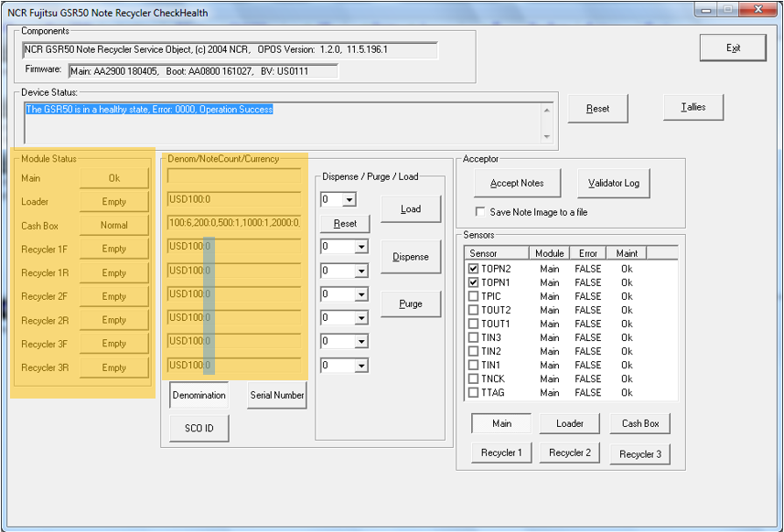Click the Main module status Ok button
Image resolution: width=784 pixels, height=532 pixels.
click(114, 178)
